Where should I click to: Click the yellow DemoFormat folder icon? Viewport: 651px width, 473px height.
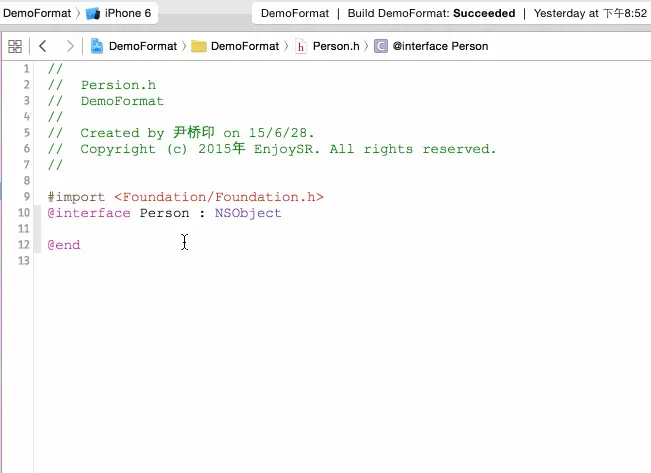point(199,47)
